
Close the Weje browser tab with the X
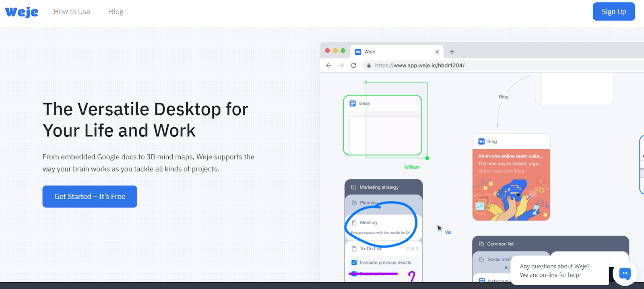pos(437,52)
